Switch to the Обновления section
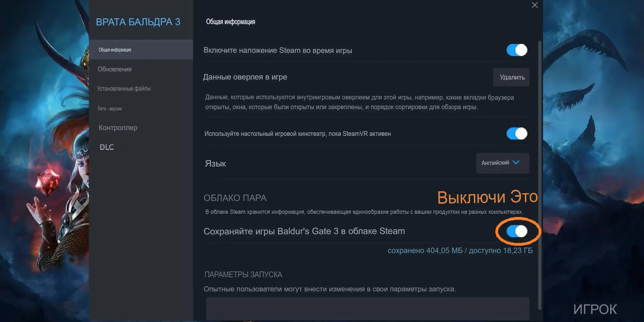Screen dimensions: 644x322 115,69
